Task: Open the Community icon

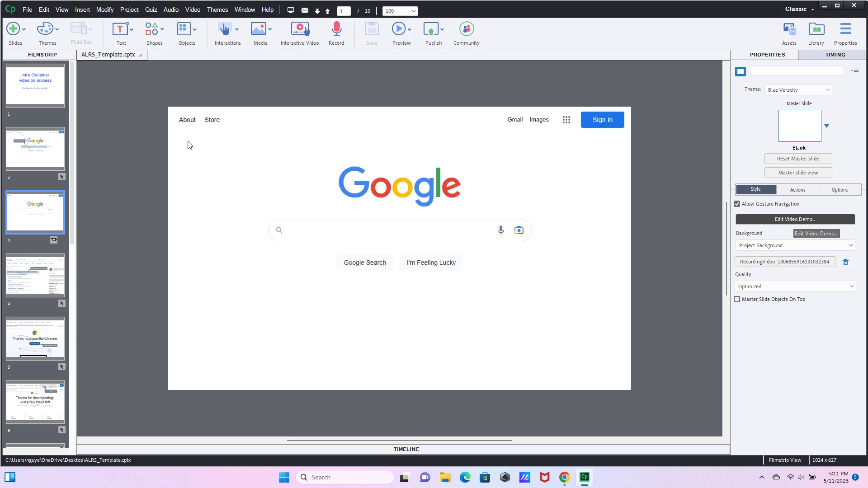Action: pyautogui.click(x=466, y=30)
